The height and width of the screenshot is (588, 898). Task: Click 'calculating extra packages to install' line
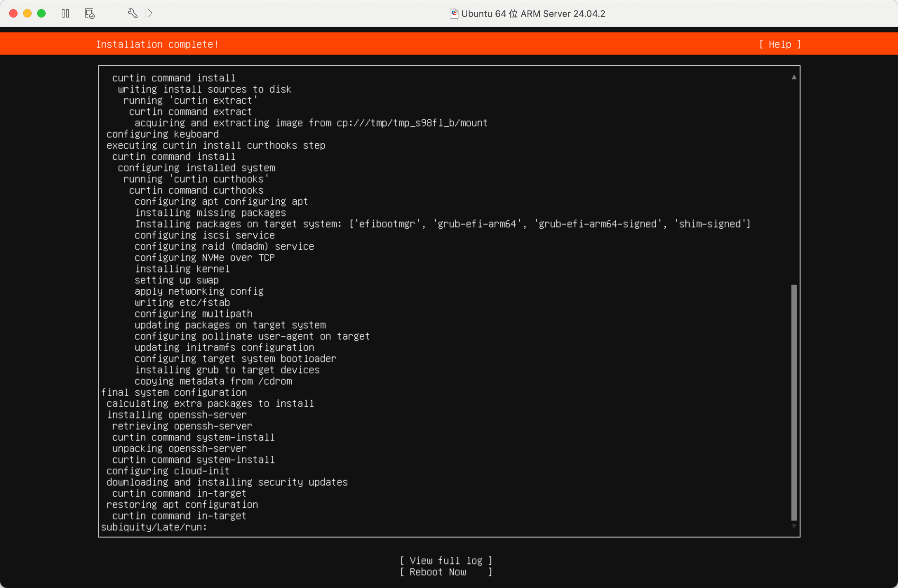(x=210, y=404)
